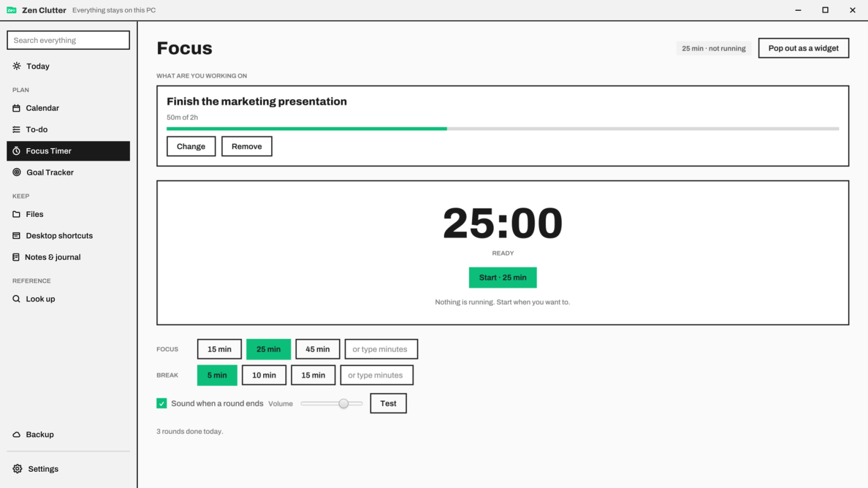Click 'Everything stays on this PC' text
868x488 pixels.
(x=114, y=10)
